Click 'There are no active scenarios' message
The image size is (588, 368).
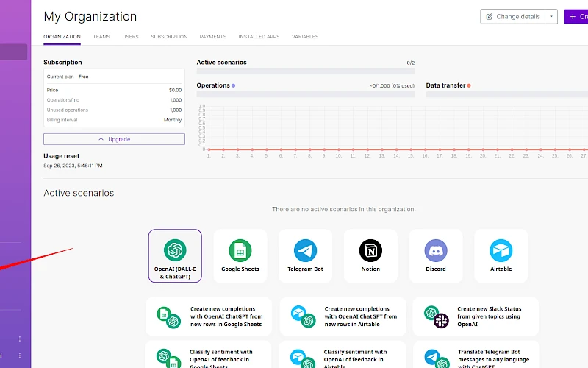[344, 209]
